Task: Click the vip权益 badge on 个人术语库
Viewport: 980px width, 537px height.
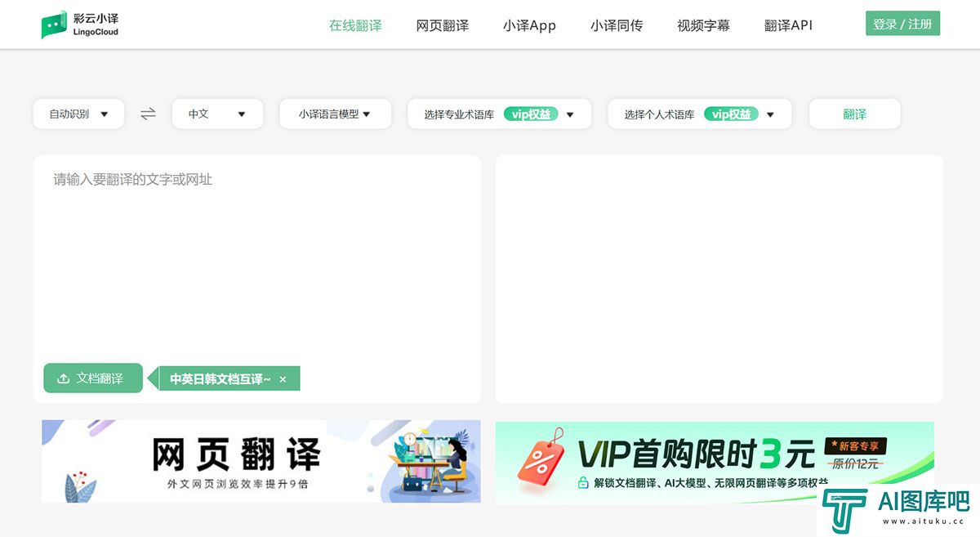Action: tap(731, 114)
